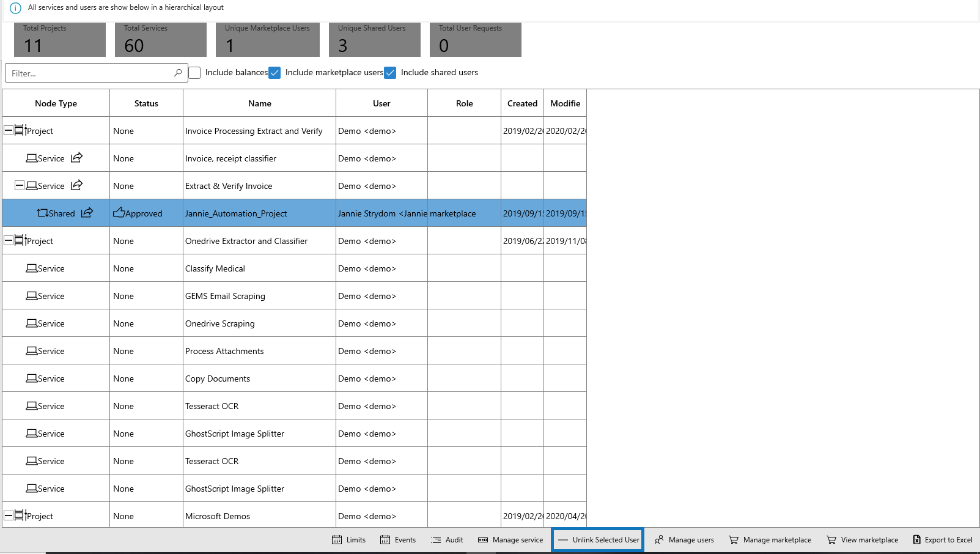The image size is (980, 554).
Task: Collapse the Onedrive Extractor and Classifier project
Action: tap(9, 240)
